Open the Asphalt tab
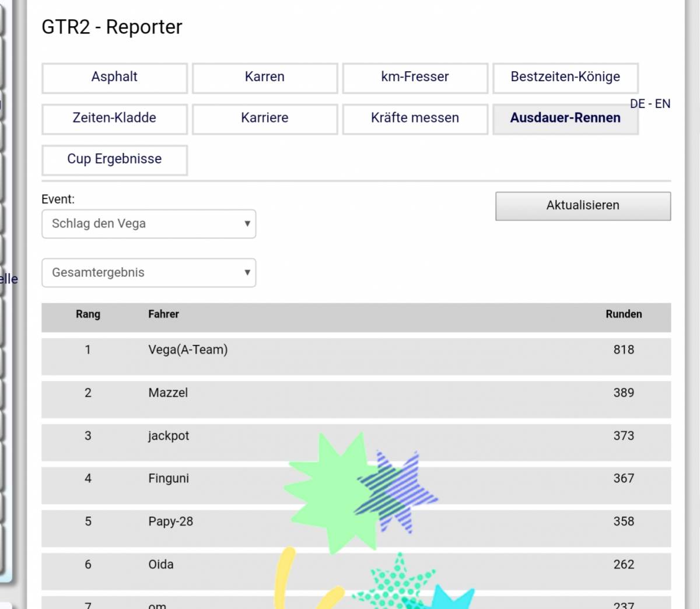 pos(114,78)
